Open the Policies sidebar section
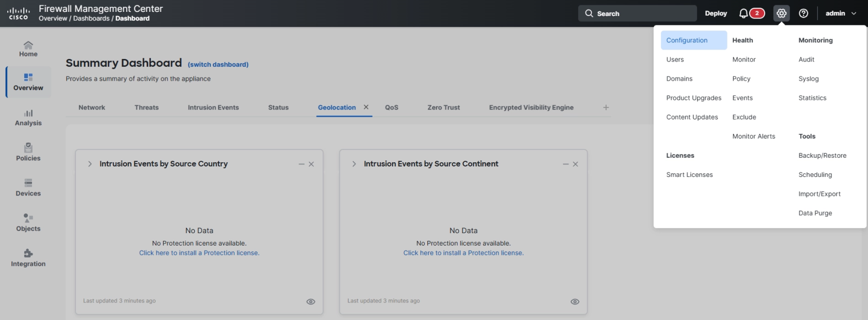868x320 pixels. click(28, 153)
